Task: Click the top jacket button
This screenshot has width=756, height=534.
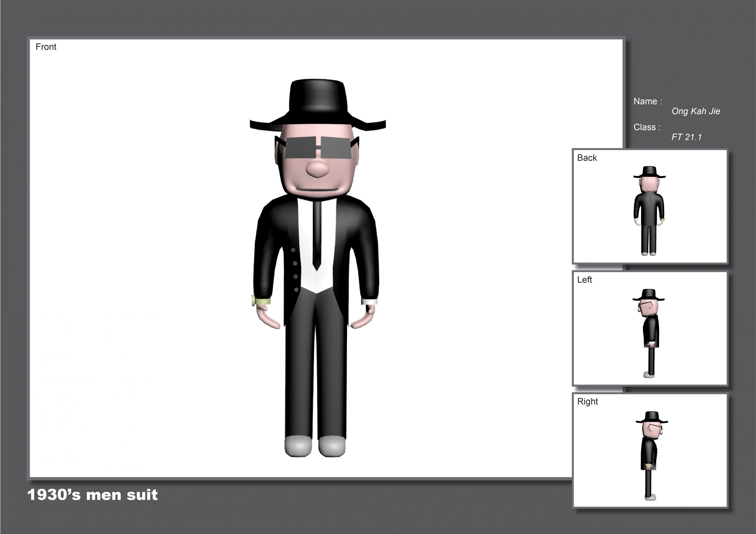Action: (293, 250)
